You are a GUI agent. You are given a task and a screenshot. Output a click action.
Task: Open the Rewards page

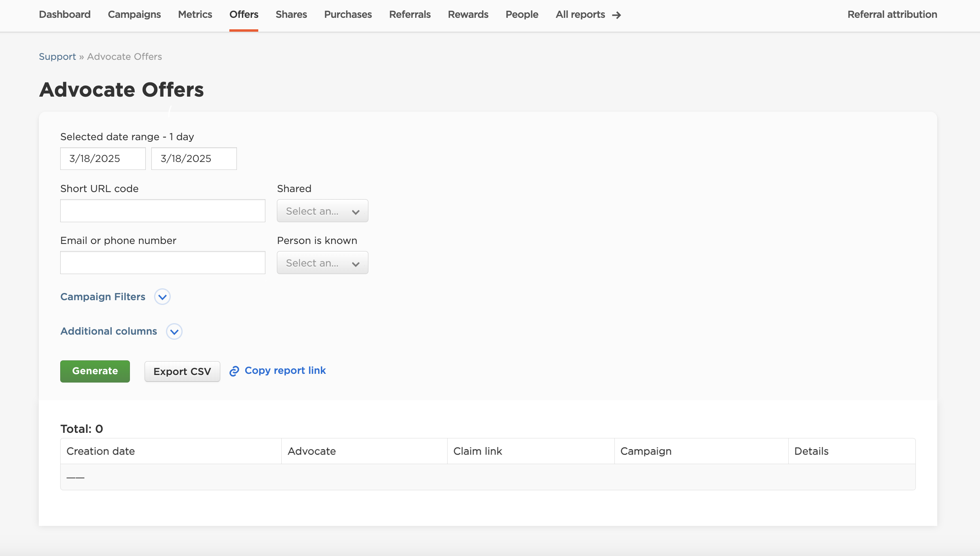click(x=468, y=14)
